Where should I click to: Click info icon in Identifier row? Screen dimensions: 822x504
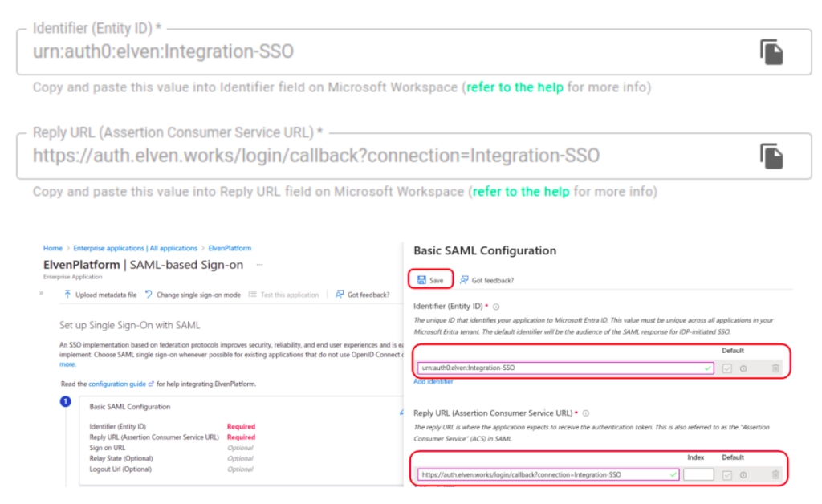pyautogui.click(x=743, y=368)
